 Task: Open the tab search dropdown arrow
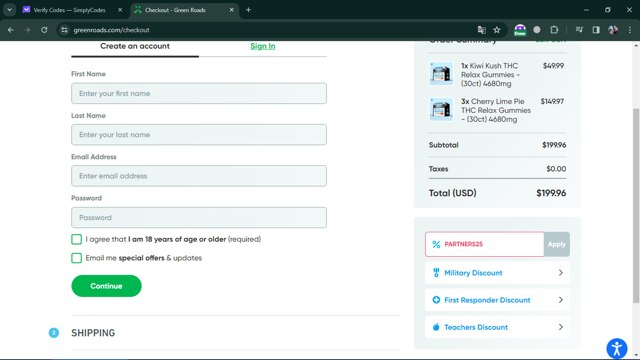pos(9,10)
